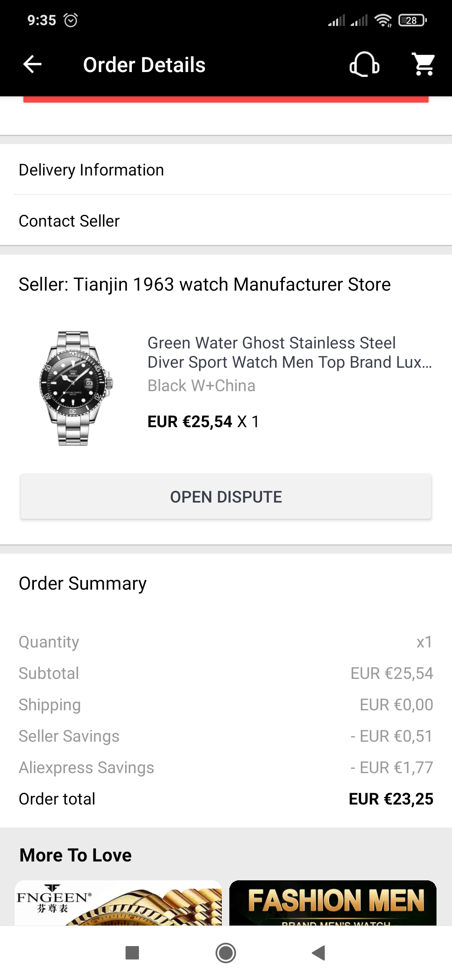Tap the back arrow in header
This screenshot has height=980, width=452.
click(x=32, y=64)
